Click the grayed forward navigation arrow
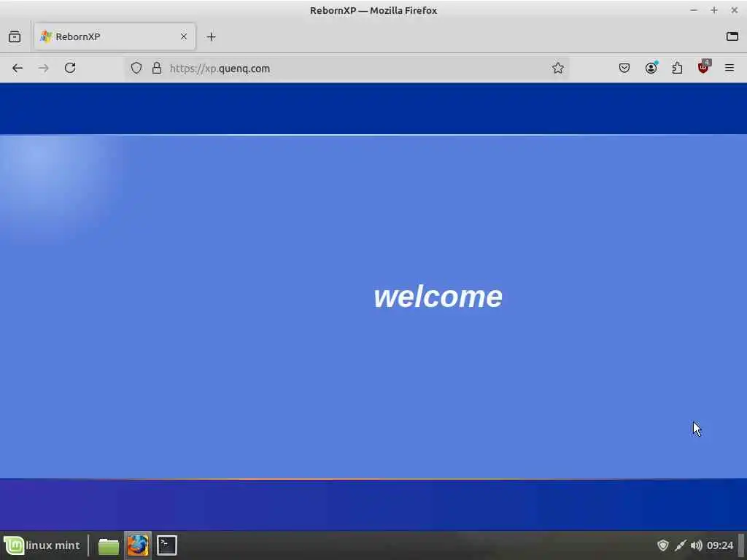747x560 pixels. (x=43, y=68)
